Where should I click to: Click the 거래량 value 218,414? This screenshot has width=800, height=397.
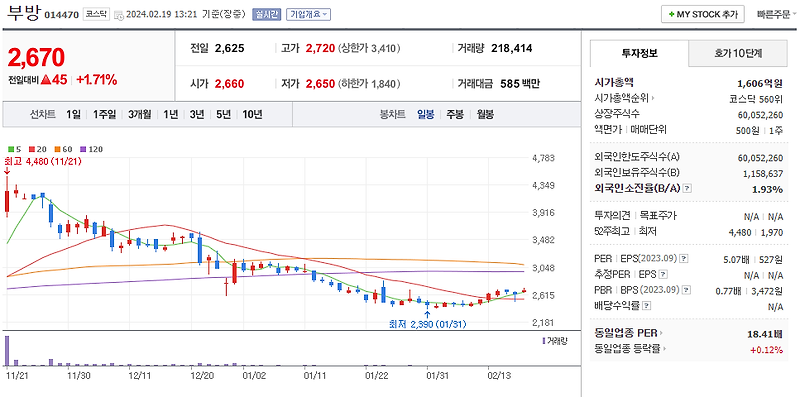512,48
